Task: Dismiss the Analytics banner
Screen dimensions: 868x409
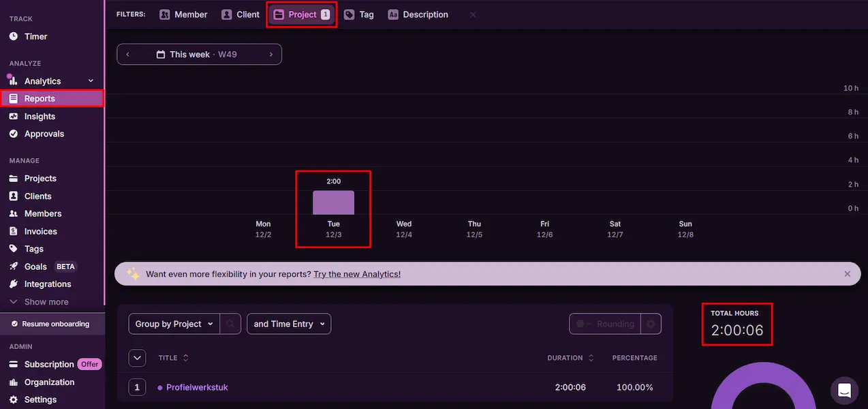Action: (848, 274)
